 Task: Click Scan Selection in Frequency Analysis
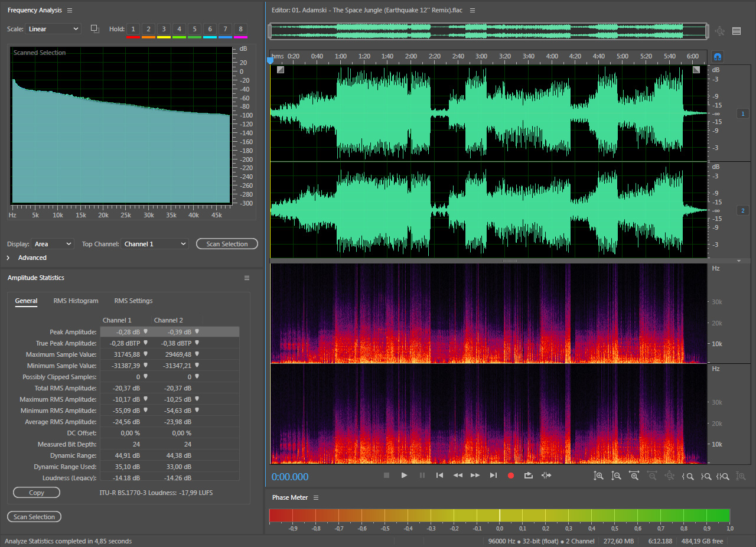pyautogui.click(x=227, y=244)
